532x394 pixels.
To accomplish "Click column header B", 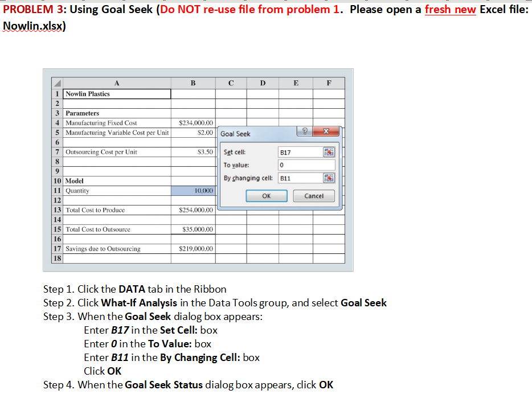I will pos(193,83).
